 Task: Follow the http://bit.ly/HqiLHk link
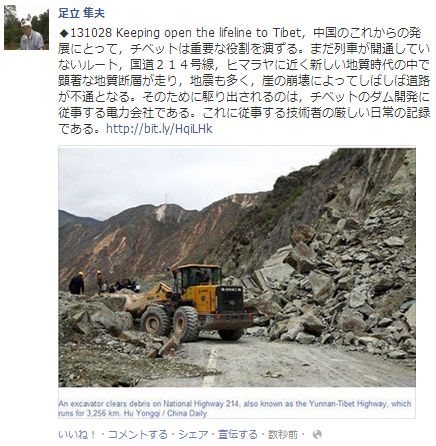159,129
